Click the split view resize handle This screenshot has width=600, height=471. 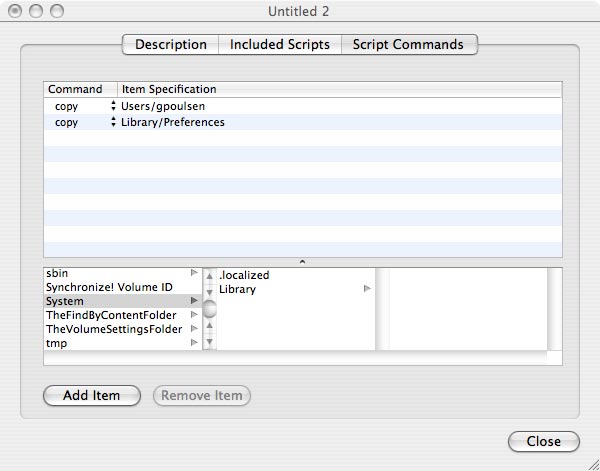coord(302,262)
